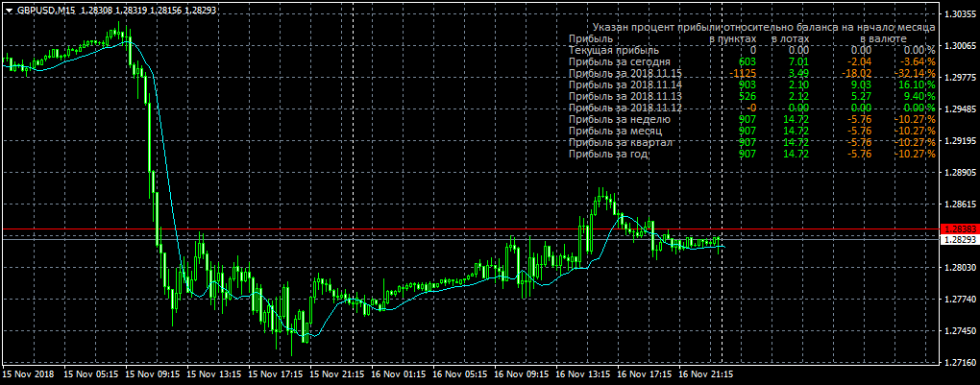This screenshot has height=385, width=980.
Task: Click the 1.29485 price axis label
Action: coord(960,109)
